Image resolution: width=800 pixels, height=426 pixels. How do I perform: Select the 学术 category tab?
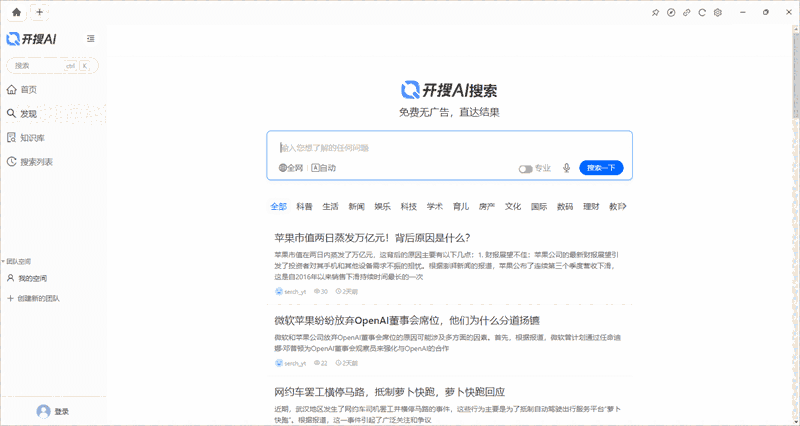tap(435, 207)
